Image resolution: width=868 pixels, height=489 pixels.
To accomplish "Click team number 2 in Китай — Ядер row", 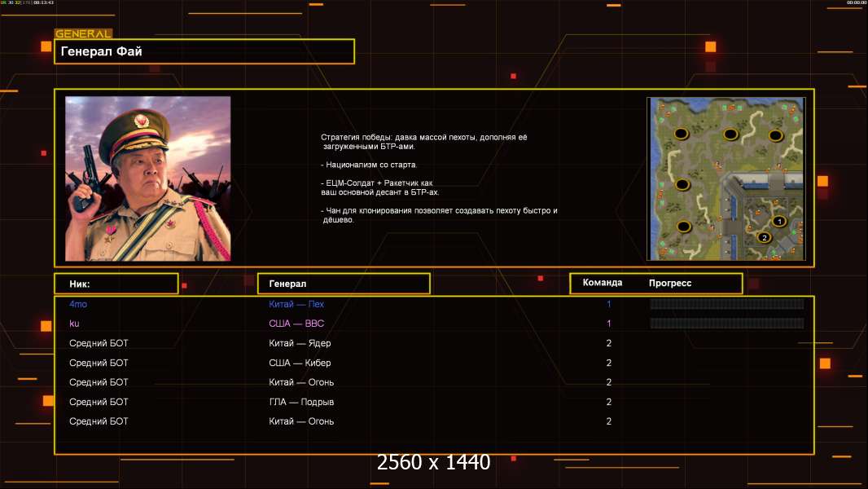I will (609, 343).
